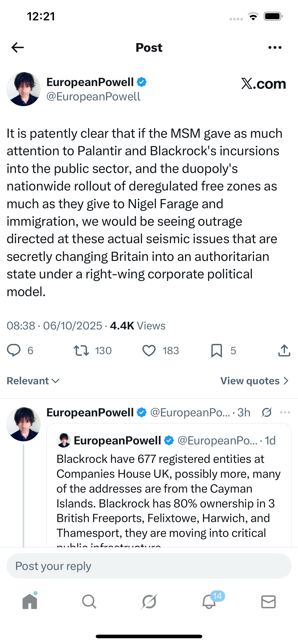Repost using the retweet arrows icon
Image resolution: width=298 pixels, height=644 pixels.
[x=81, y=350]
